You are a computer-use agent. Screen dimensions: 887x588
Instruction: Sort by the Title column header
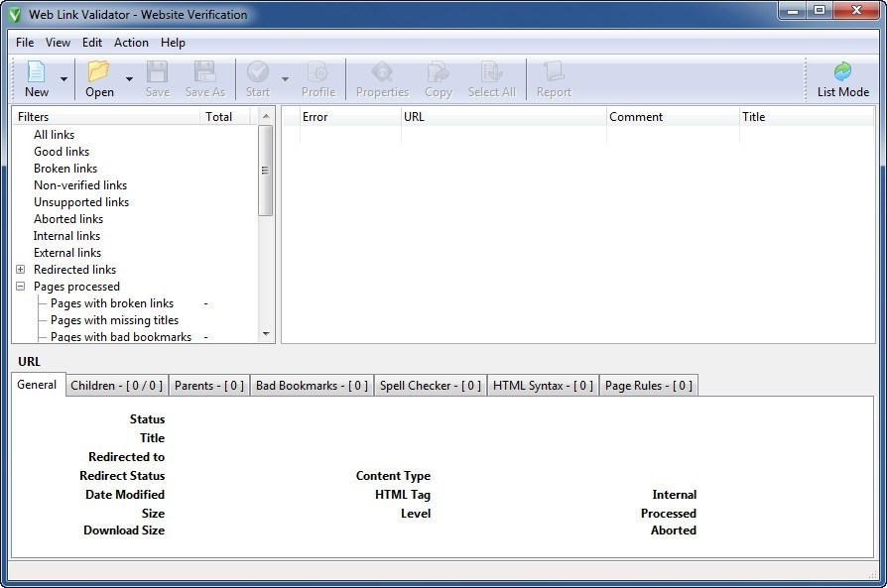point(807,116)
